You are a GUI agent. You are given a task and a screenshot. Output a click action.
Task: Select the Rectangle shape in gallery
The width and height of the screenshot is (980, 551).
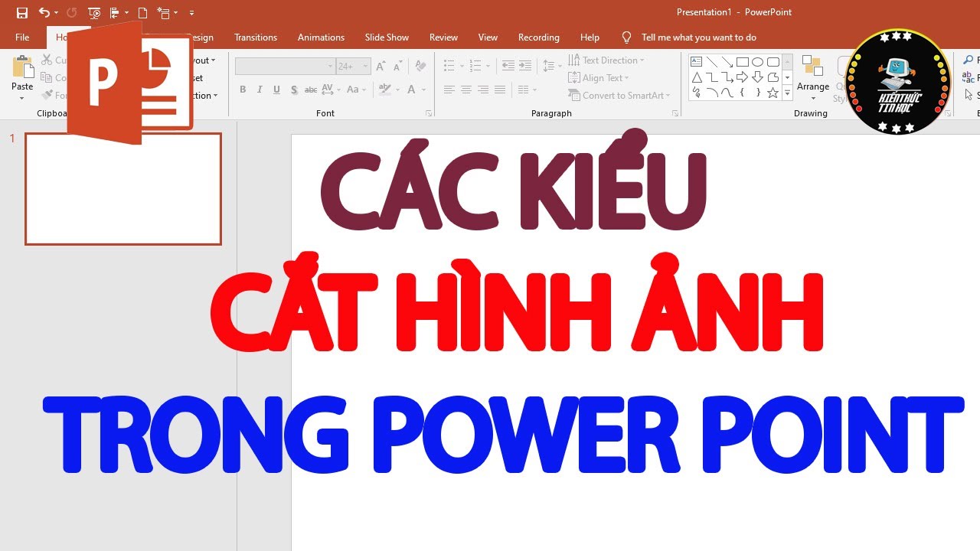click(x=743, y=62)
